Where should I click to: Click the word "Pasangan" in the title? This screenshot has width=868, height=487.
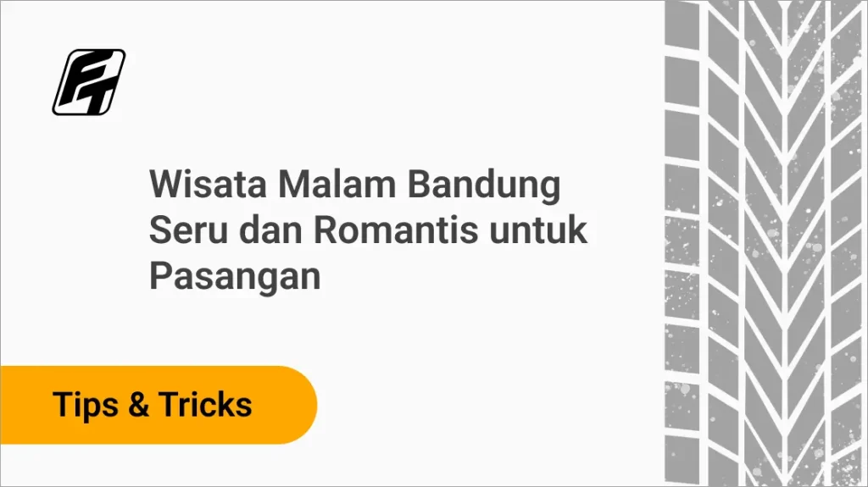pos(235,276)
